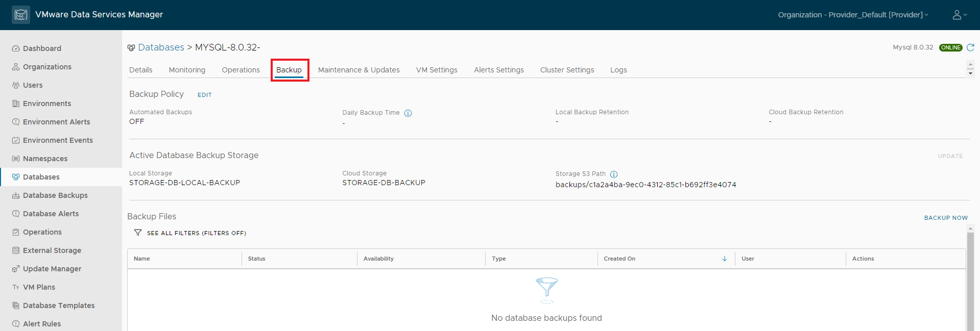Screen dimensions: 980x331
Task: Click the User column header
Action: pos(748,259)
